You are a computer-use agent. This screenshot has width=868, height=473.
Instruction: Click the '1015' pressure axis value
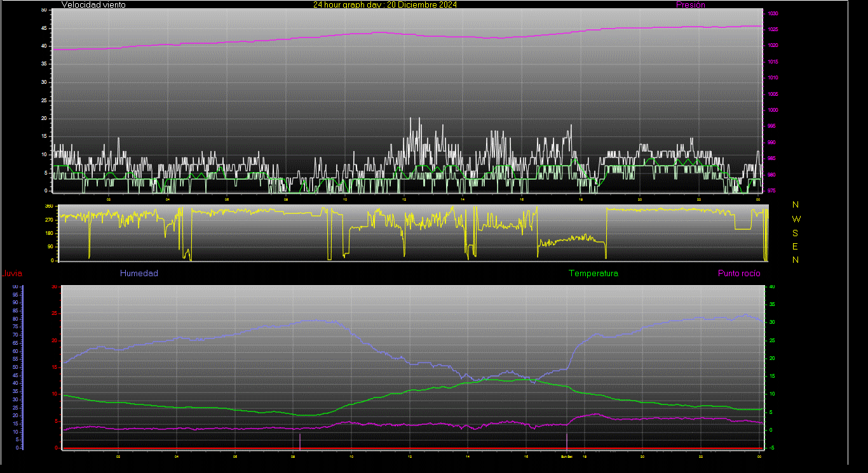773,62
